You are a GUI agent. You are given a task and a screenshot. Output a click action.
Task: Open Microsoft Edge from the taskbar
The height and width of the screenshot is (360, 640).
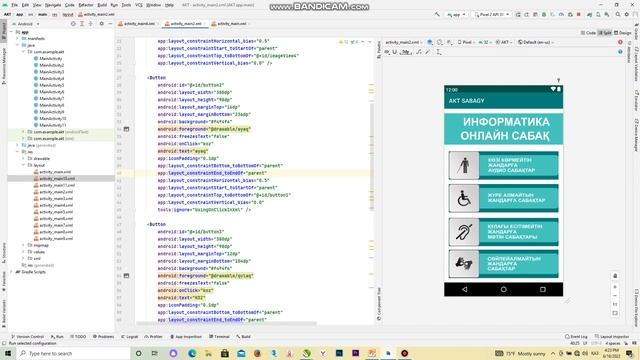pyautogui.click(x=191, y=353)
